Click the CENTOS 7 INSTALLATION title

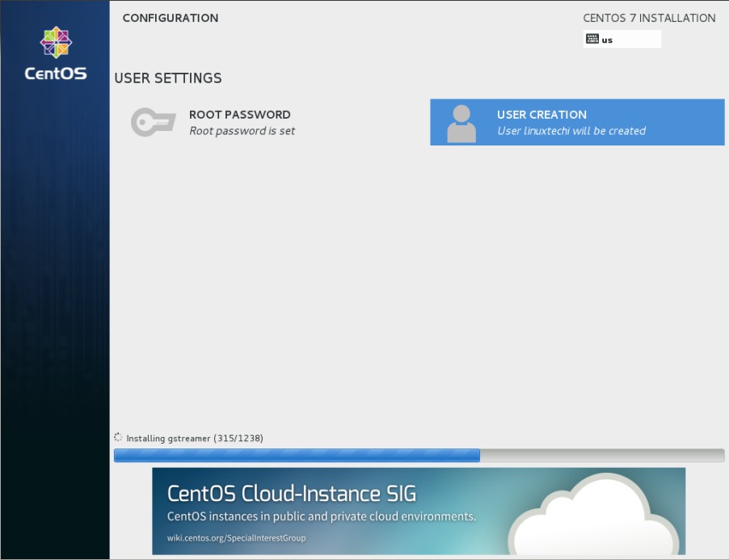point(649,18)
